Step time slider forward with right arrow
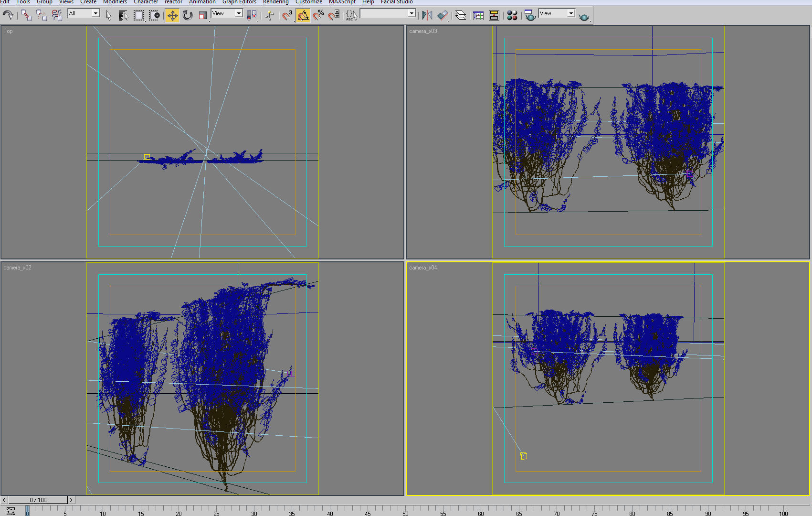The height and width of the screenshot is (516, 812). coord(71,500)
